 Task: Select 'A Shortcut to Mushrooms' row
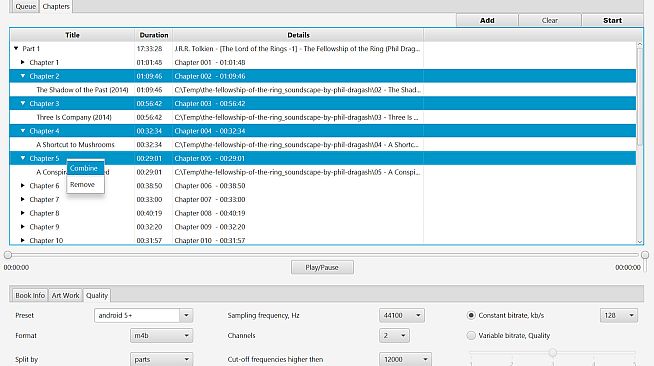point(322,145)
